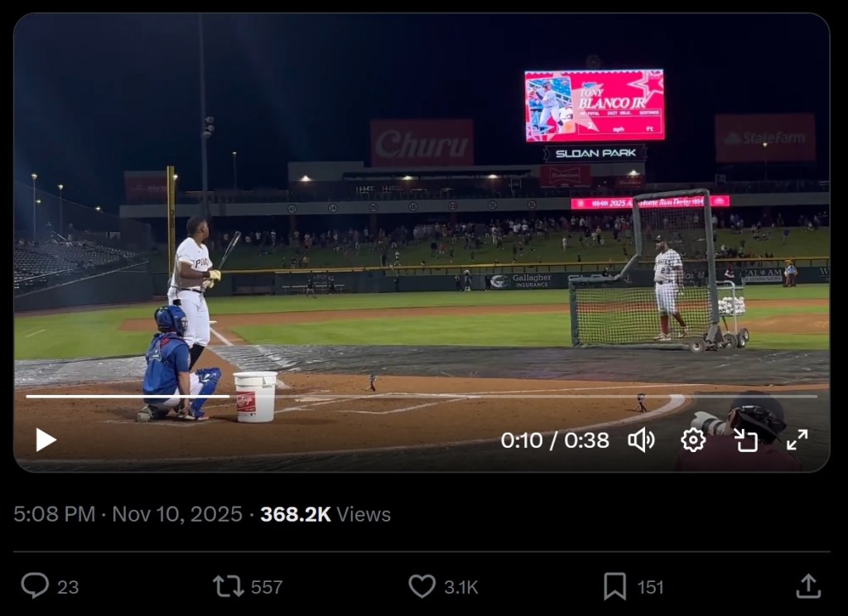Click the 151 bookmarks count
This screenshot has height=616, width=848.
click(650, 587)
